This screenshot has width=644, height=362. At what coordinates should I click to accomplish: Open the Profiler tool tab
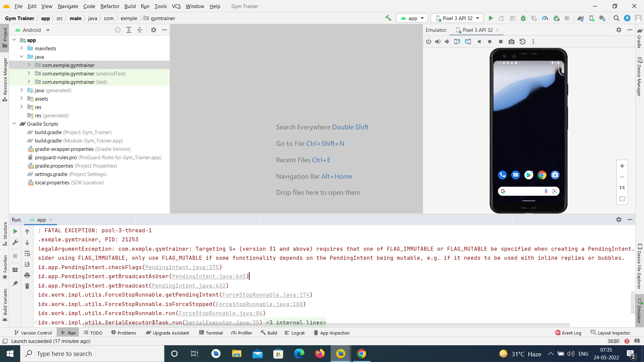[x=241, y=333]
